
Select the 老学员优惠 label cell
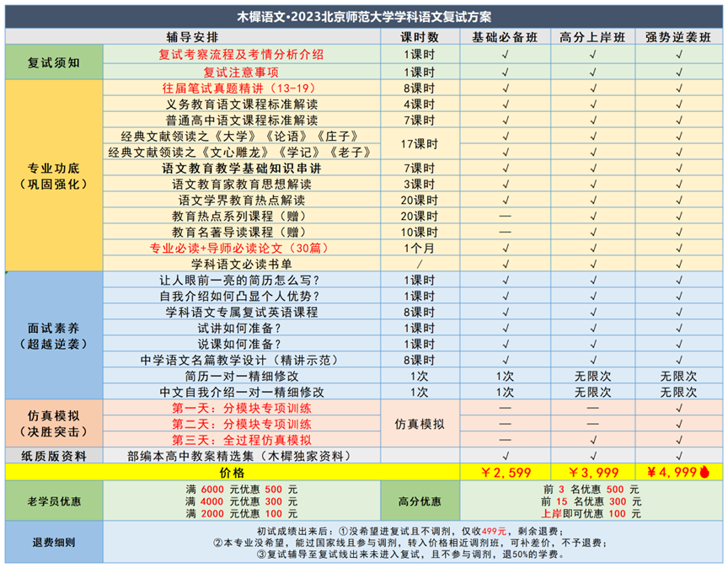pyautogui.click(x=54, y=501)
